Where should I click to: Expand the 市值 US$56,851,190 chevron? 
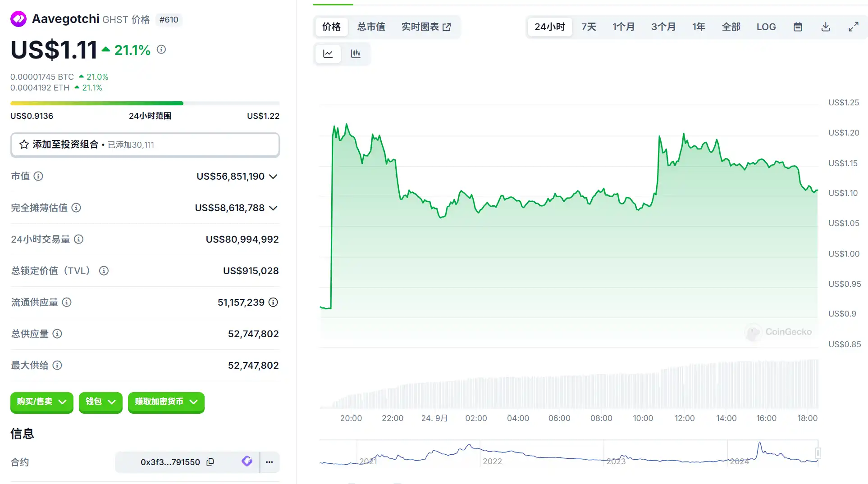click(x=273, y=176)
